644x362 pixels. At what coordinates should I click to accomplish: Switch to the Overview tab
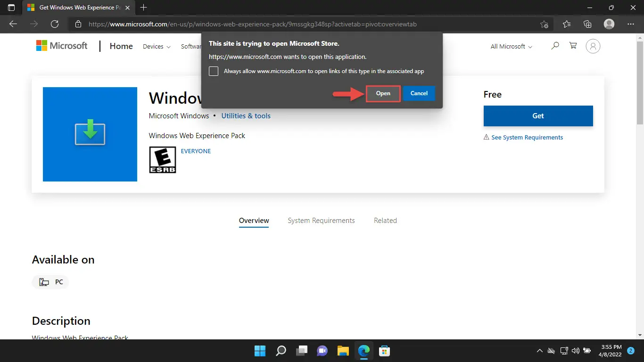coord(254,221)
